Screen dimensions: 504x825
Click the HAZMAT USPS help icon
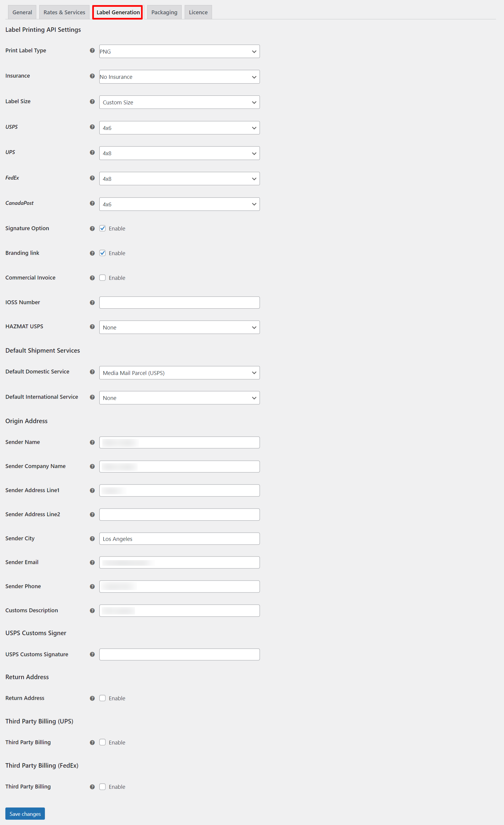(x=92, y=326)
